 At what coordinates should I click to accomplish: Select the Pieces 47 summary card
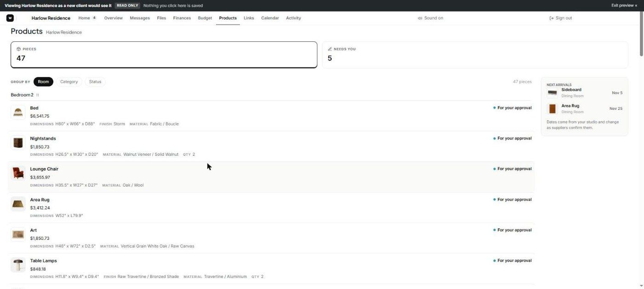tap(164, 55)
